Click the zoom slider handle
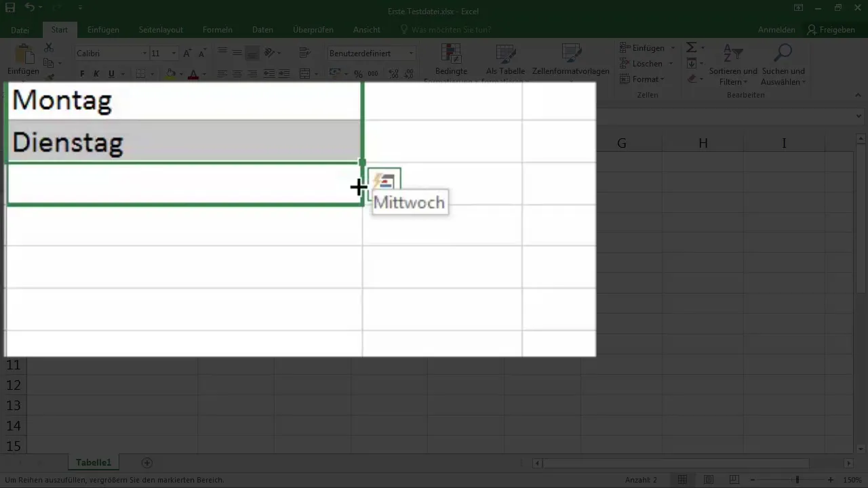This screenshot has height=488, width=868. (797, 480)
